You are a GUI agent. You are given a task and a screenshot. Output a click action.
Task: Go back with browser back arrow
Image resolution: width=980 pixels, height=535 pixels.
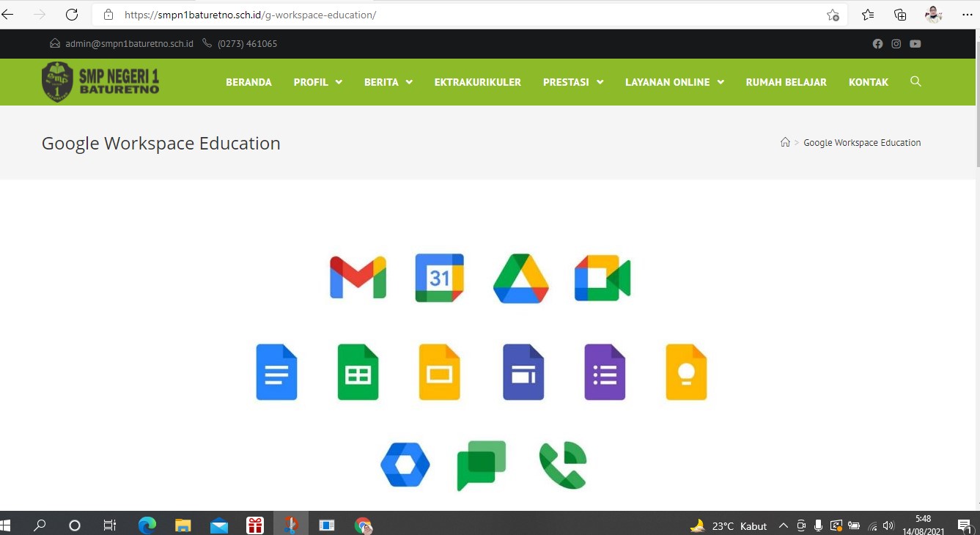[x=8, y=15]
